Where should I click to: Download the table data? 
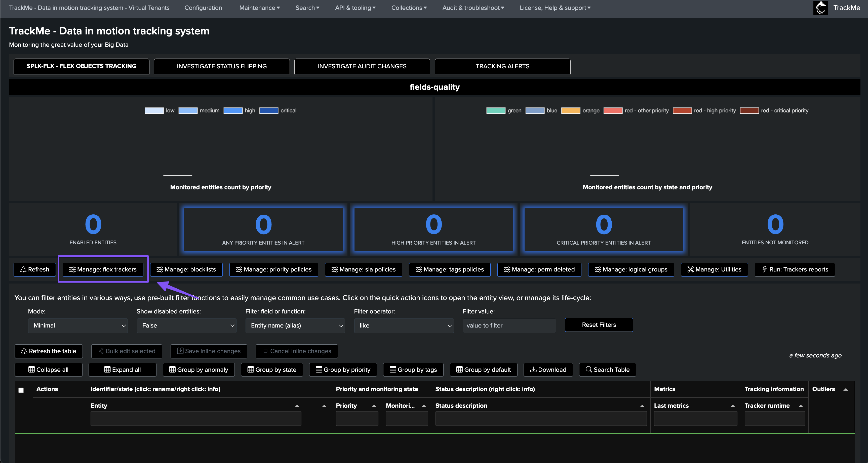pyautogui.click(x=548, y=370)
